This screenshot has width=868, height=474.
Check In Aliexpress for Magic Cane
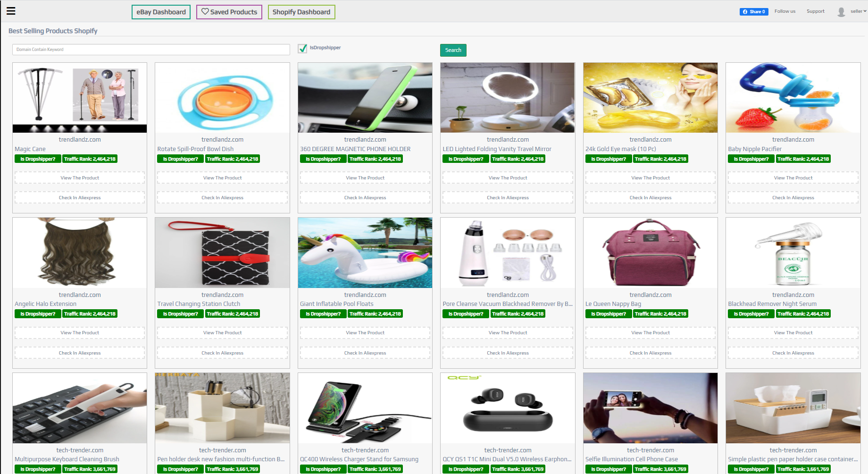point(80,198)
